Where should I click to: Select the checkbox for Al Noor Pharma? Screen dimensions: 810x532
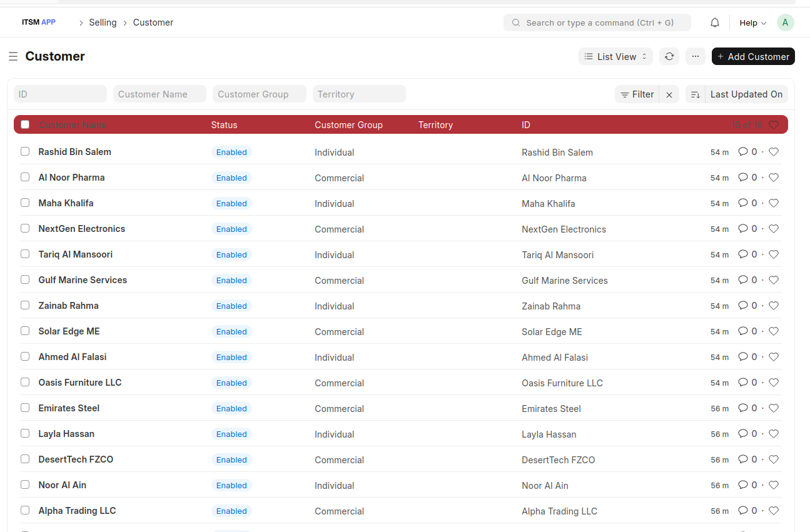coord(24,177)
